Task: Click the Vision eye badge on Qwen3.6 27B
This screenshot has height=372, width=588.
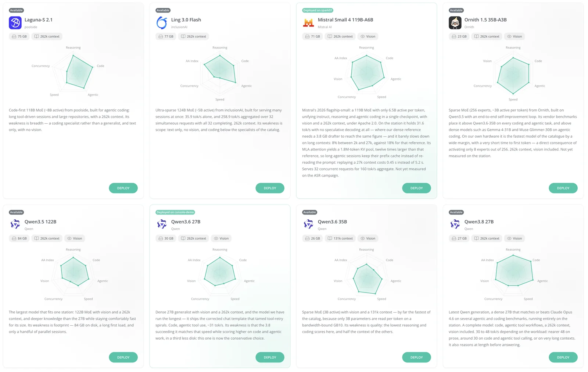Action: click(221, 238)
